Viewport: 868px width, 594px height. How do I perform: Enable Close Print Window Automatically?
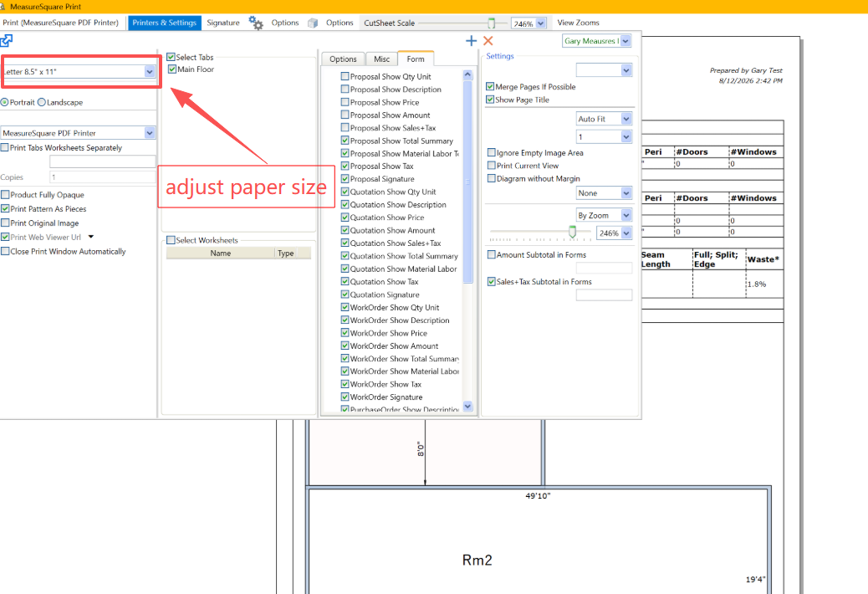click(6, 251)
